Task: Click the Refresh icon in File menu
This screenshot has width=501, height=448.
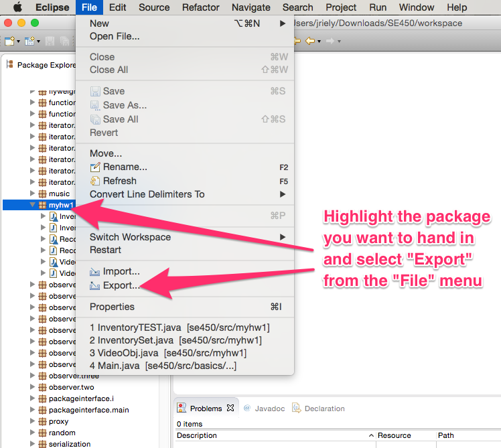Action: click(95, 181)
